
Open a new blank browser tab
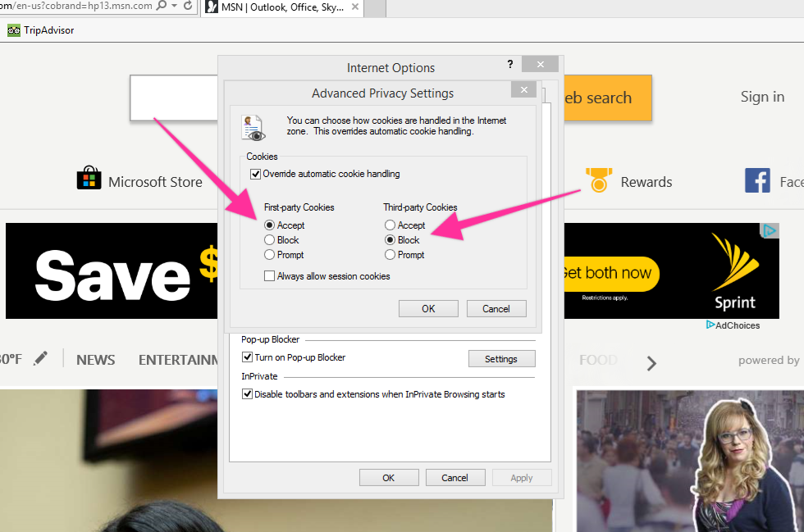click(x=375, y=8)
